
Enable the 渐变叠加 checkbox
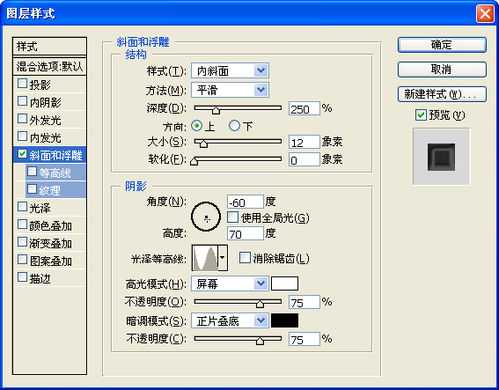click(22, 242)
